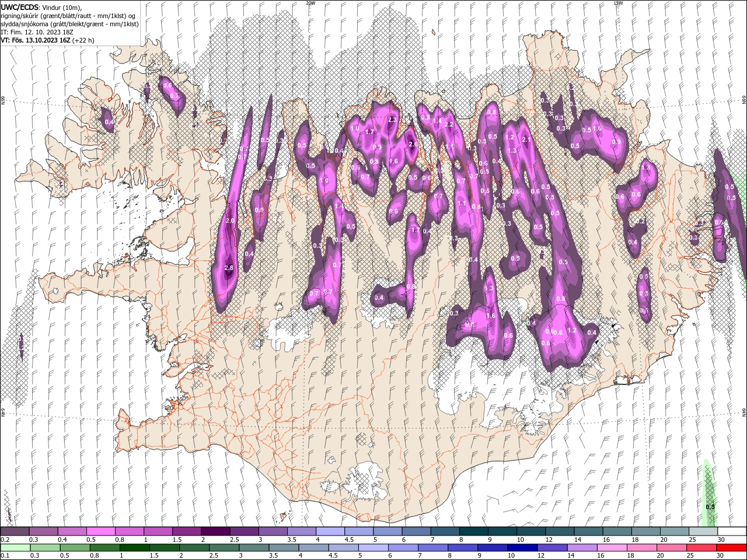Click the 2.6 precipitation value on the map
Viewport: 747px width, 560px height.
click(x=413, y=145)
